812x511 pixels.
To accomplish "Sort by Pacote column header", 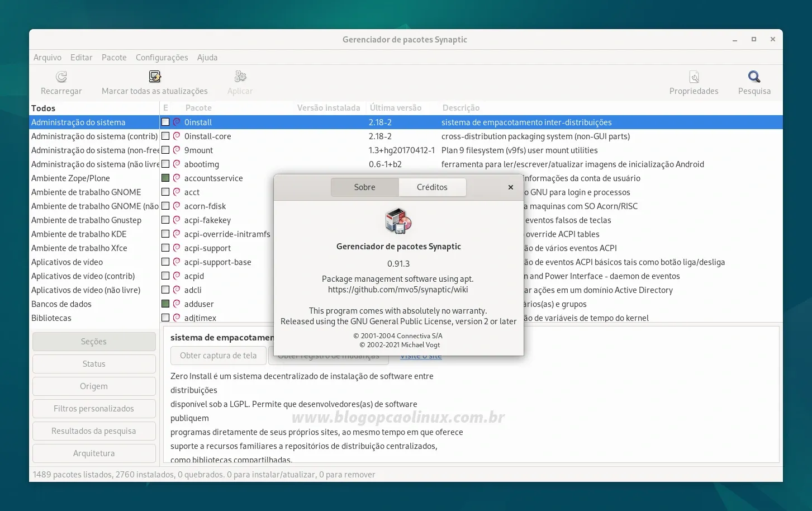I will [198, 107].
